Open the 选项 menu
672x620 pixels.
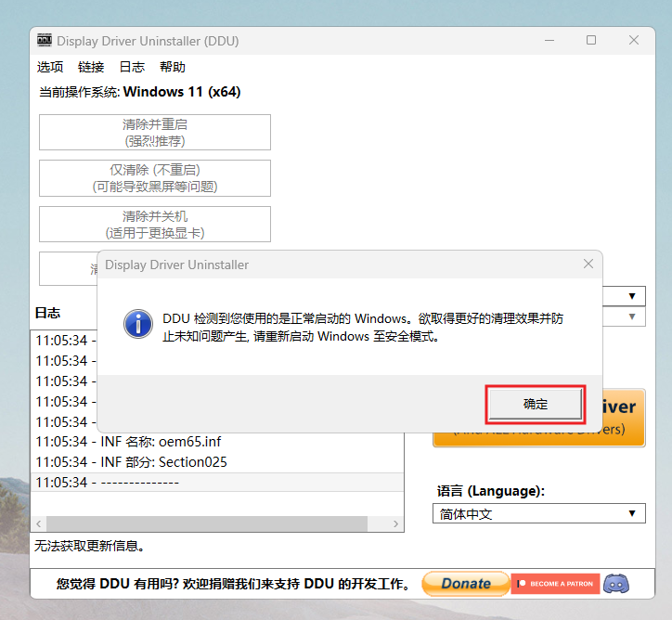coord(50,67)
